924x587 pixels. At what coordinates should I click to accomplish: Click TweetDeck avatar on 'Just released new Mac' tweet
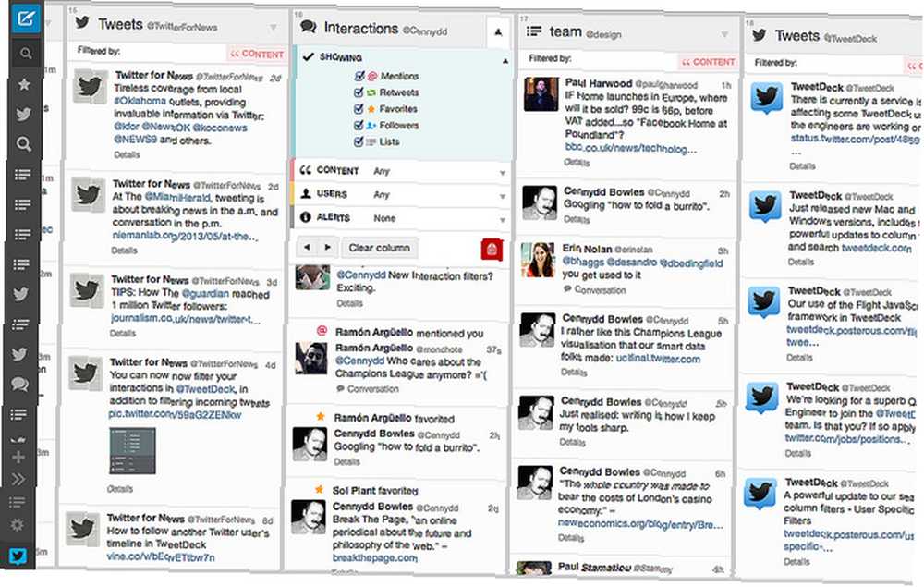[x=765, y=206]
